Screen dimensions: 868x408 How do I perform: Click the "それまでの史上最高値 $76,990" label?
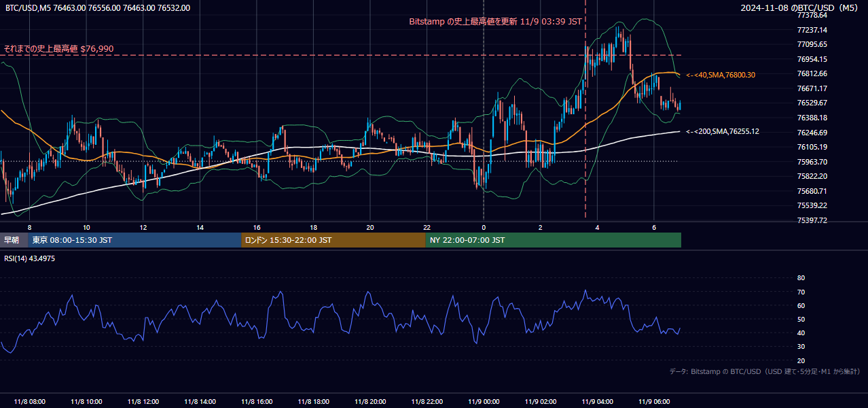pyautogui.click(x=58, y=49)
